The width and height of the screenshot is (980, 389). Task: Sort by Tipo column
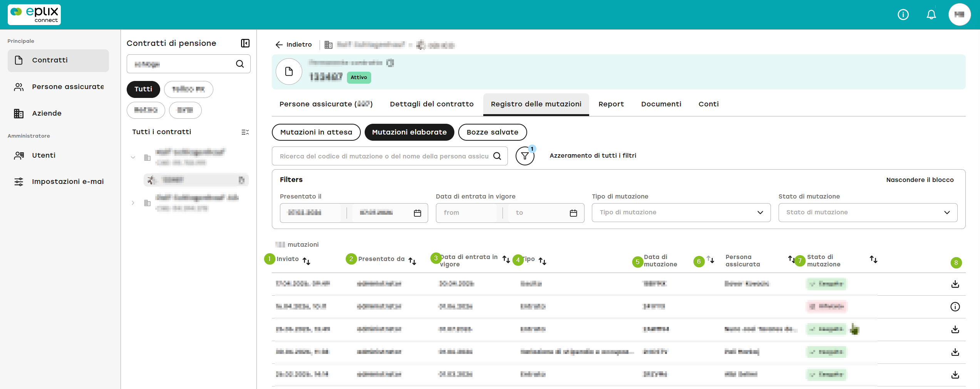[x=543, y=261]
